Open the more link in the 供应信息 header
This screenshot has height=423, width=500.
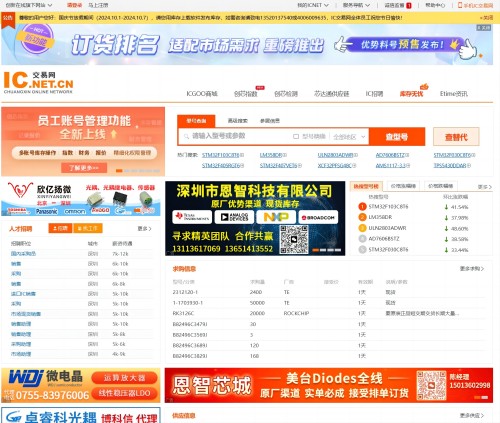pyautogui.click(x=472, y=416)
